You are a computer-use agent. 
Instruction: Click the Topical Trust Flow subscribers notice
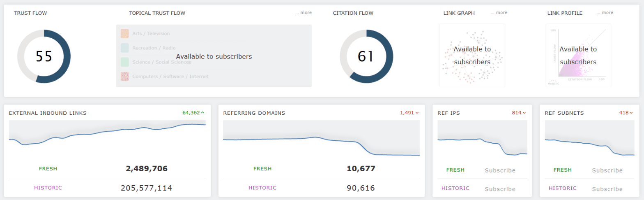214,56
